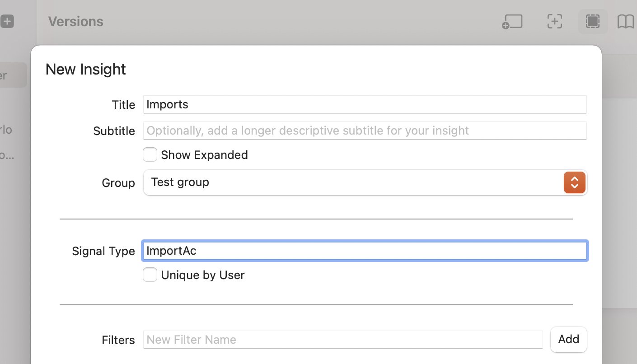This screenshot has height=364, width=637.
Task: Open the book icon in the toolbar
Action: tap(625, 21)
